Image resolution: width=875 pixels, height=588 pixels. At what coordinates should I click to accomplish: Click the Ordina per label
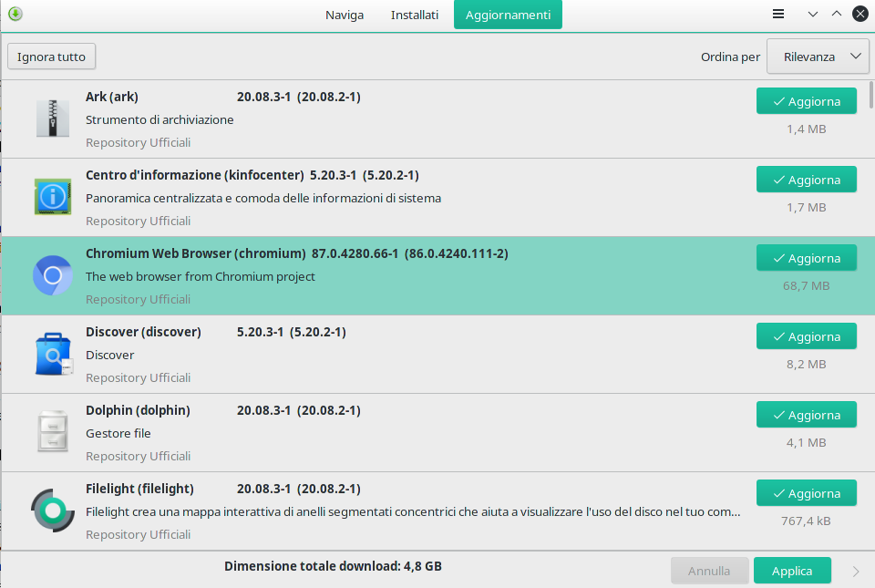tap(730, 57)
